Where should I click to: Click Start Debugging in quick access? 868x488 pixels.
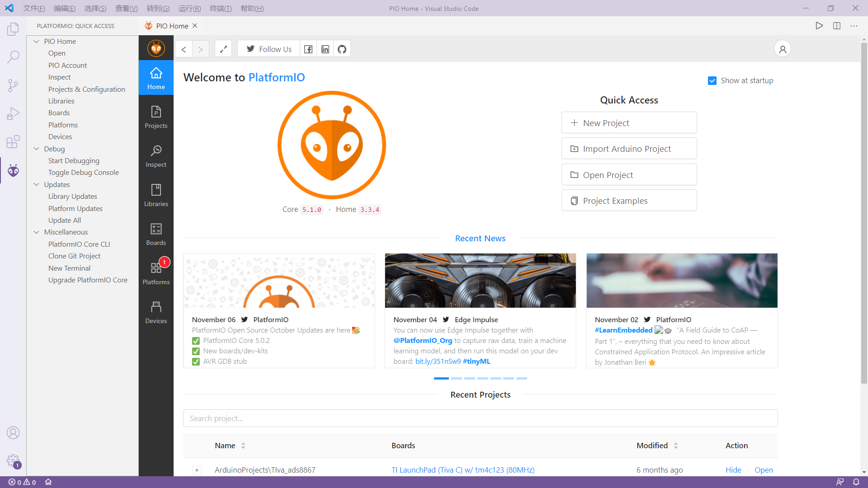tap(74, 160)
